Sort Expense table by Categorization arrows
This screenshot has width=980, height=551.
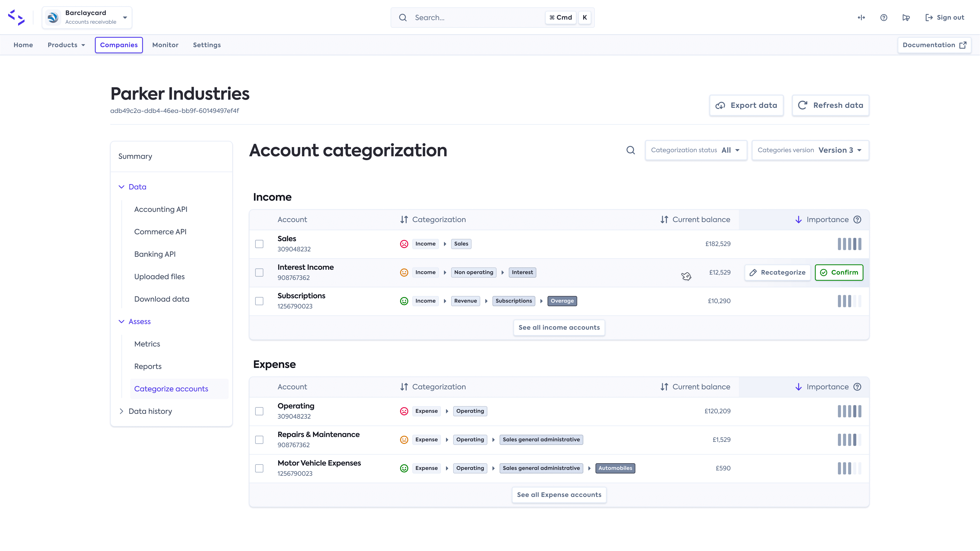tap(404, 387)
